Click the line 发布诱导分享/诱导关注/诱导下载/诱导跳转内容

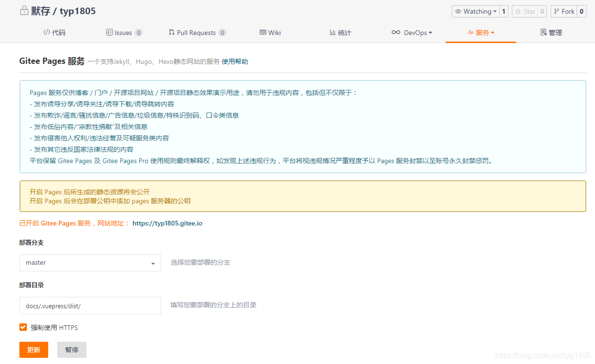102,104
